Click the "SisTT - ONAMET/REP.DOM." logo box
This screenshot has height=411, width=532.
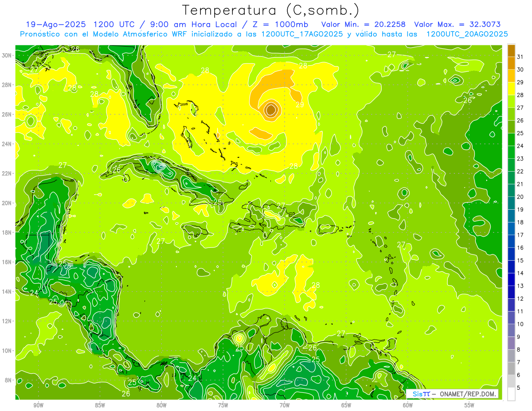coord(452,394)
